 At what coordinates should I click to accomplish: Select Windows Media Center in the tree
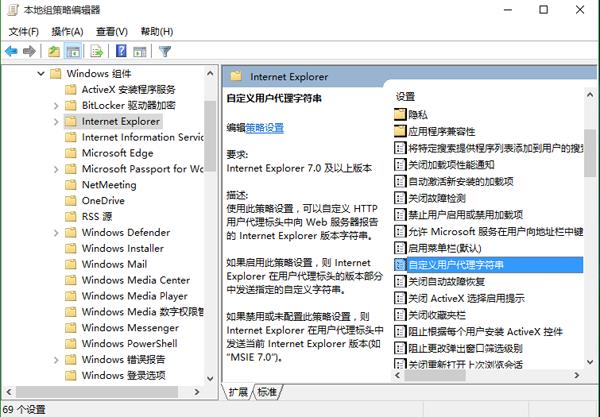136,280
